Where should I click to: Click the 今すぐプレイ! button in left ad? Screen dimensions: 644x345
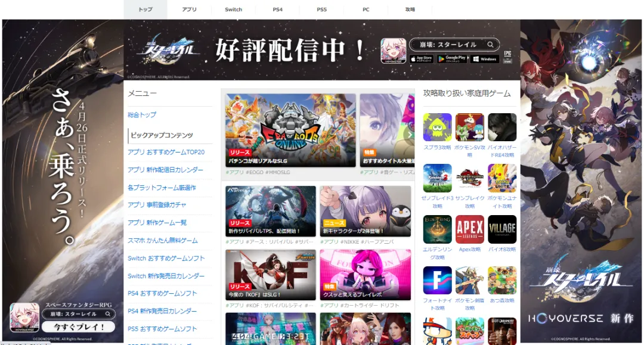tap(79, 327)
